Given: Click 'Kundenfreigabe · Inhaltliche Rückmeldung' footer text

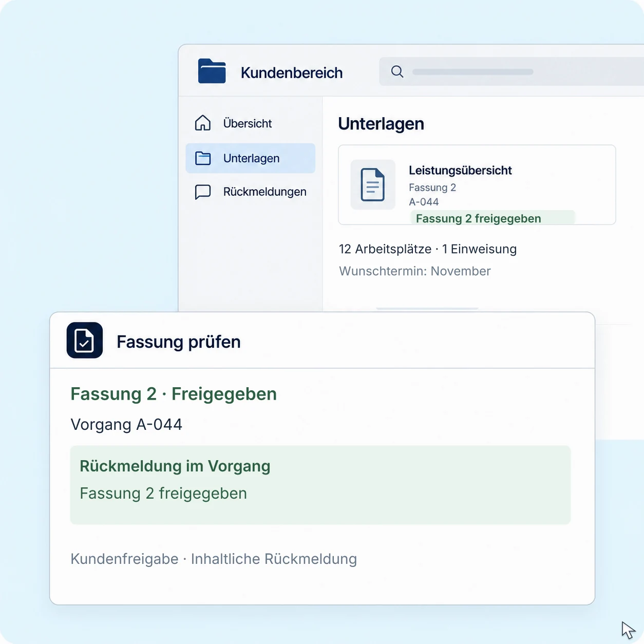Looking at the screenshot, I should tap(214, 559).
